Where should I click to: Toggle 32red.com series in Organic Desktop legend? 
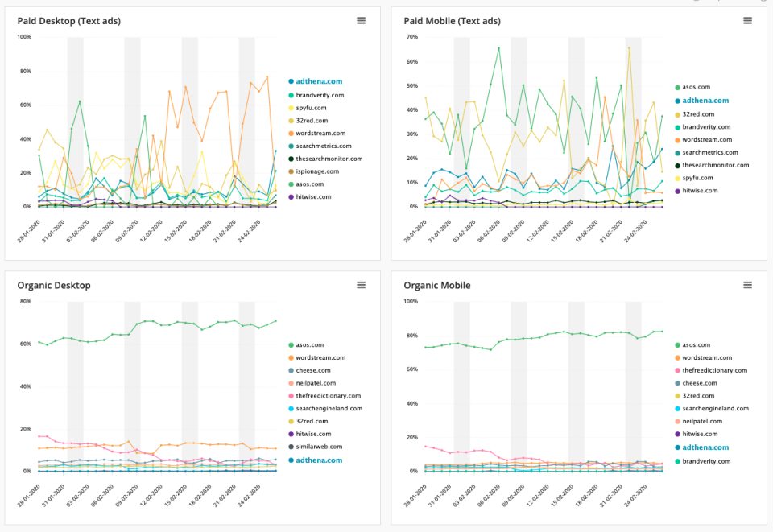[308, 422]
